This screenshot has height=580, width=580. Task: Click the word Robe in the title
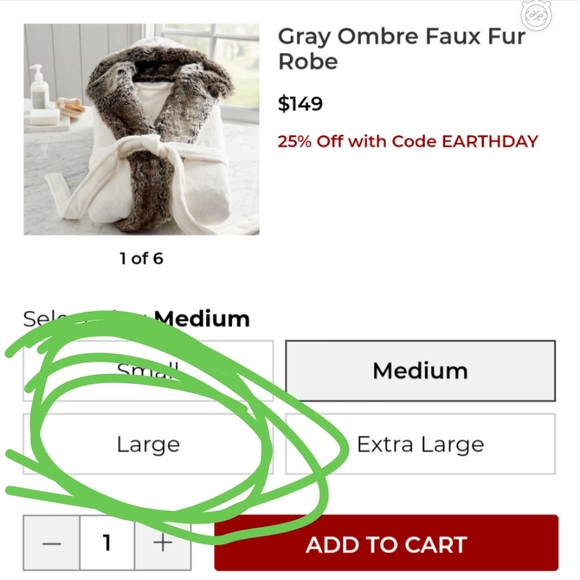click(x=308, y=61)
